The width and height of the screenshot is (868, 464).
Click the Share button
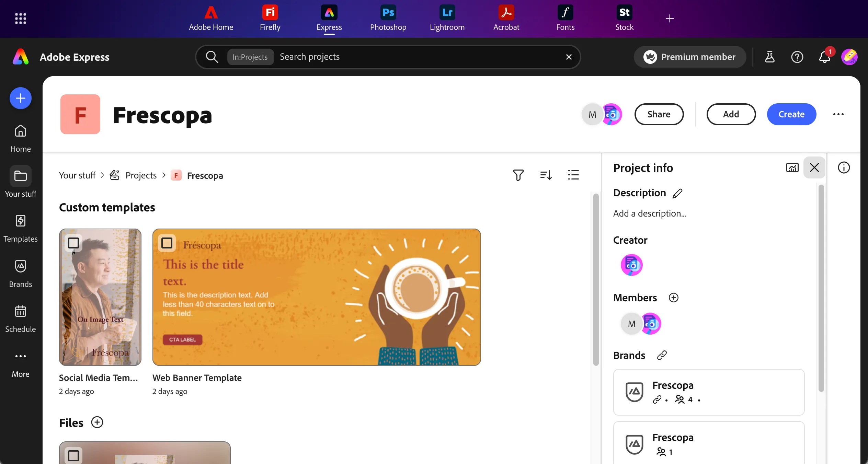[659, 114]
